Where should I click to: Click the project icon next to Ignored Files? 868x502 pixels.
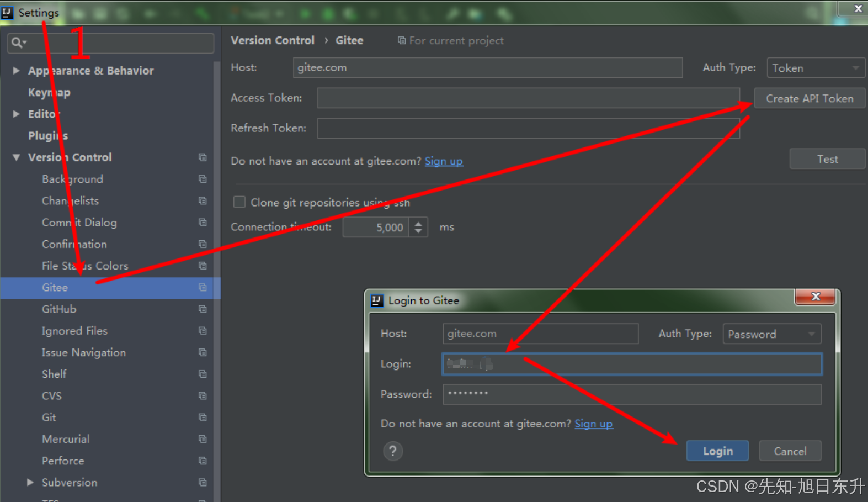click(x=203, y=331)
